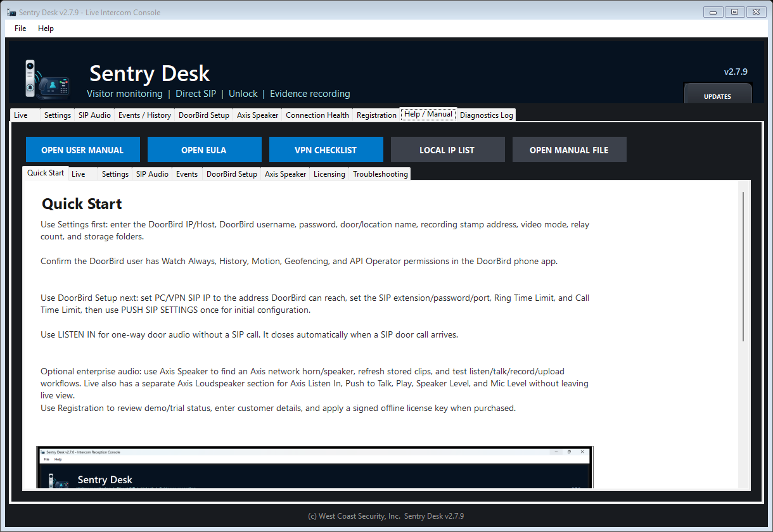Select the Events manual sub-tab

[187, 174]
